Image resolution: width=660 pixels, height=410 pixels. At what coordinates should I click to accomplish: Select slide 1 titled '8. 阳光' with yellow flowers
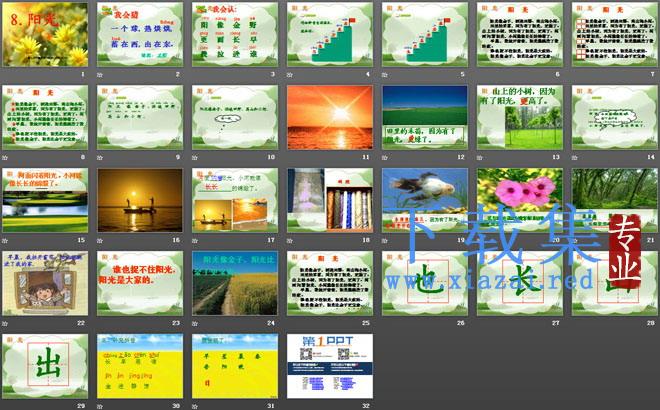tap(45, 35)
